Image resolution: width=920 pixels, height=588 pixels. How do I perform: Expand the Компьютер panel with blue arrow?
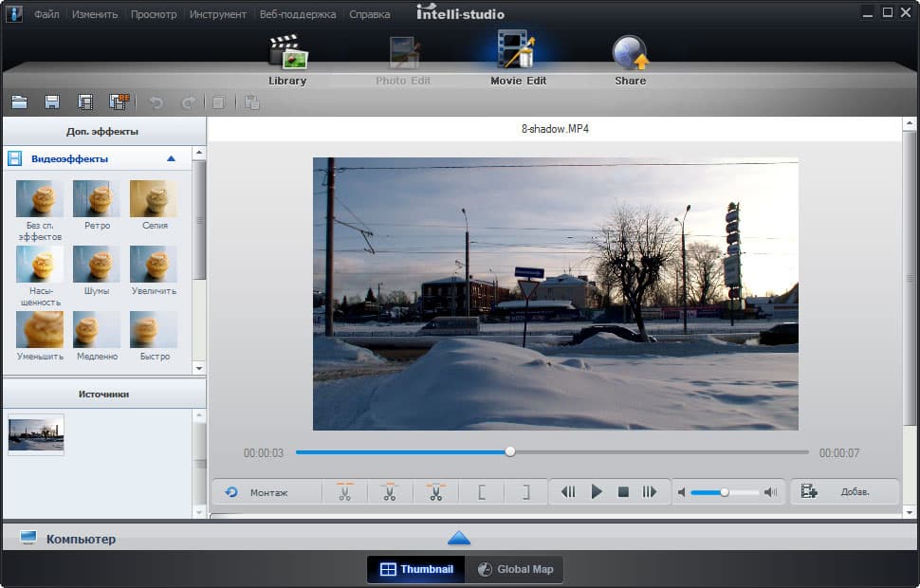click(x=459, y=539)
